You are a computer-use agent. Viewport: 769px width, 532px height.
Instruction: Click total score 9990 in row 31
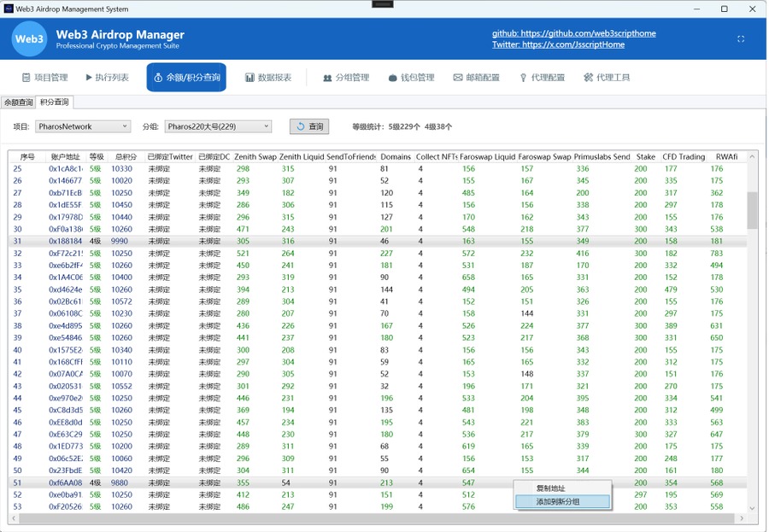tap(120, 242)
